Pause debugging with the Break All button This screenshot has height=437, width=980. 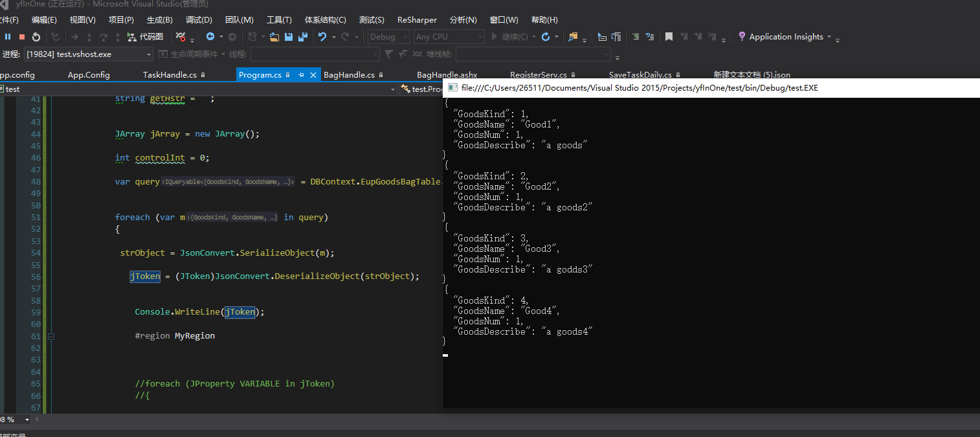(8, 37)
